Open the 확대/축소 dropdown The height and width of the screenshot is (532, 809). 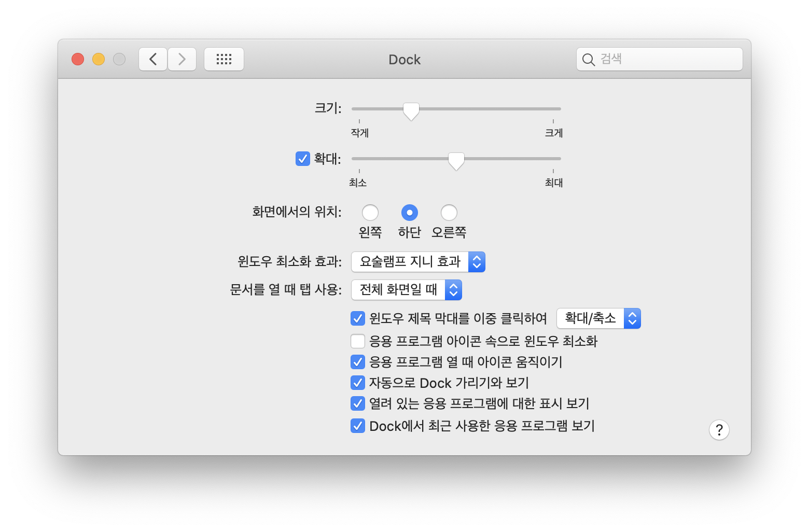(x=599, y=318)
